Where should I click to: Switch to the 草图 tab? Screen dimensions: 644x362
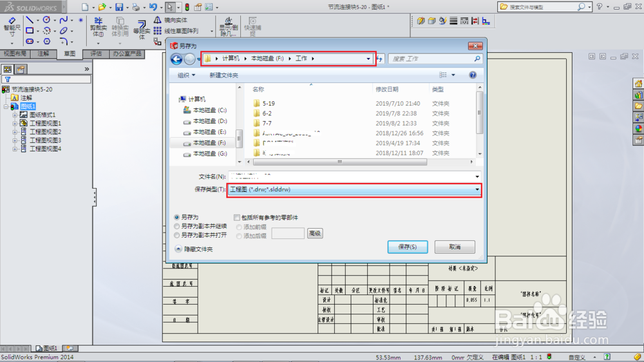pos(70,54)
